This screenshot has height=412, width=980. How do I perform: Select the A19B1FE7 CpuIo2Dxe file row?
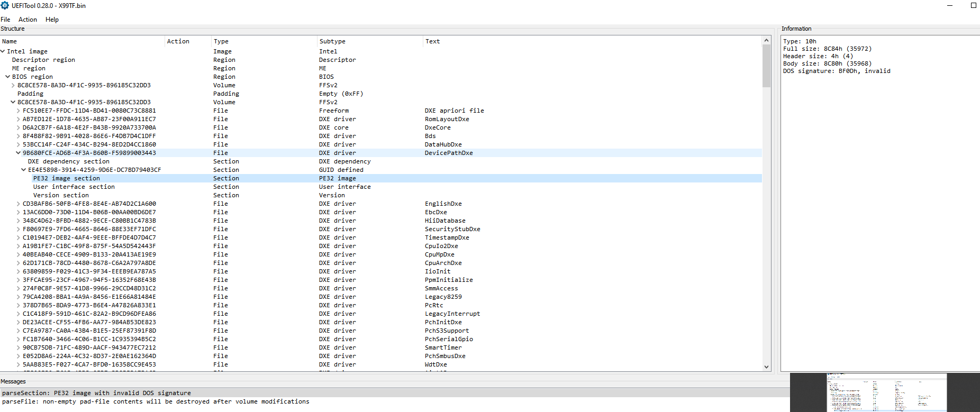coord(381,246)
